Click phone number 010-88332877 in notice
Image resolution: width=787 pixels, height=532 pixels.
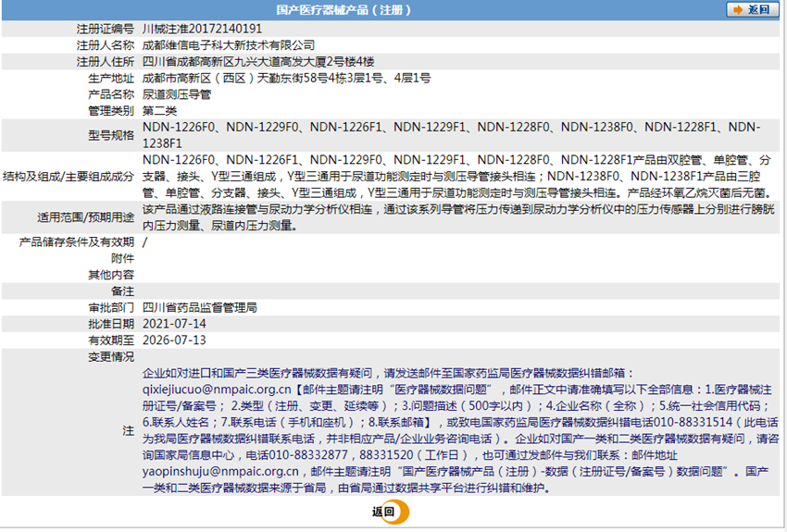coord(308,455)
